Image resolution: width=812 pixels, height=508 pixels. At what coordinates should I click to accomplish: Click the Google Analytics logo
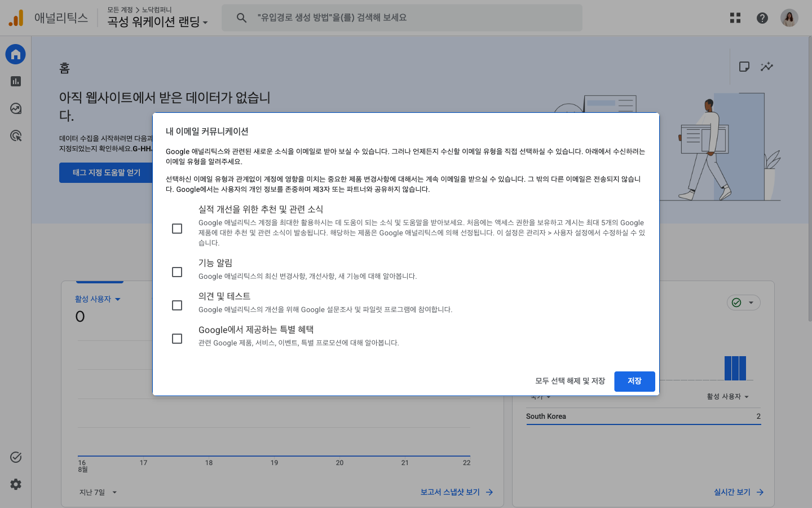point(16,18)
